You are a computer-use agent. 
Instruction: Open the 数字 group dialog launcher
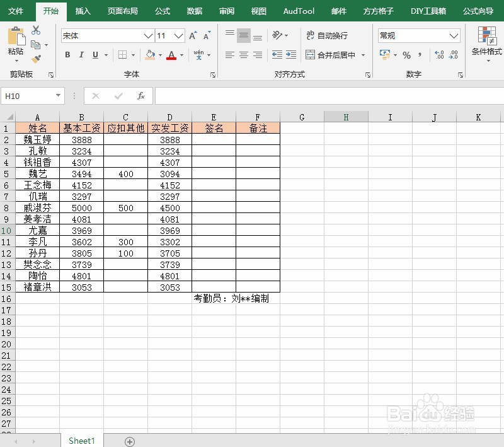[x=461, y=74]
